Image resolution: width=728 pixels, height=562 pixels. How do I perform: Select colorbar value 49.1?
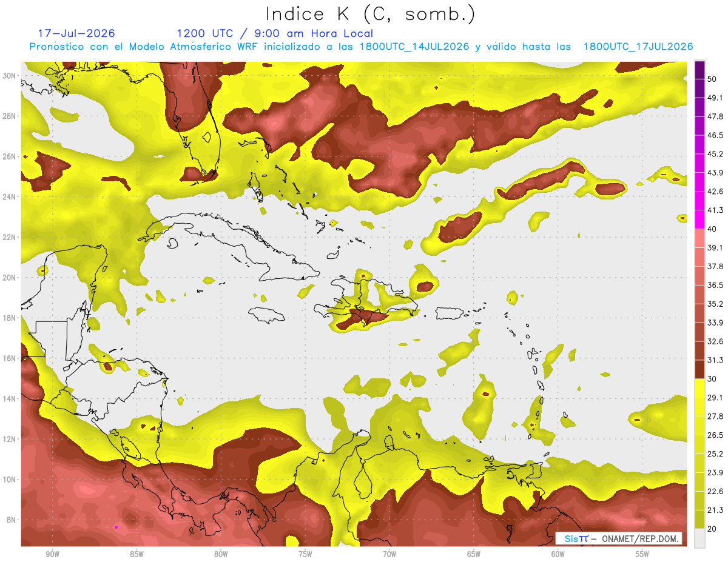coord(715,98)
